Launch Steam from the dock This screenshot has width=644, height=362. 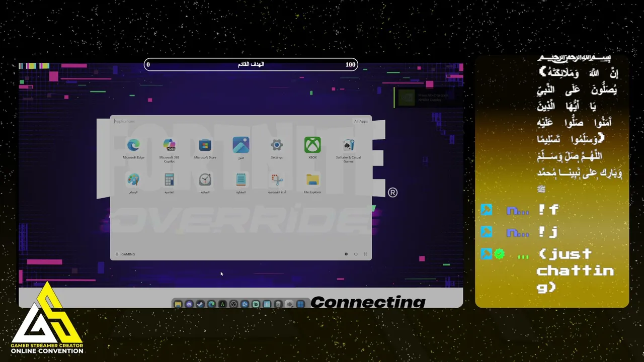tap(200, 304)
